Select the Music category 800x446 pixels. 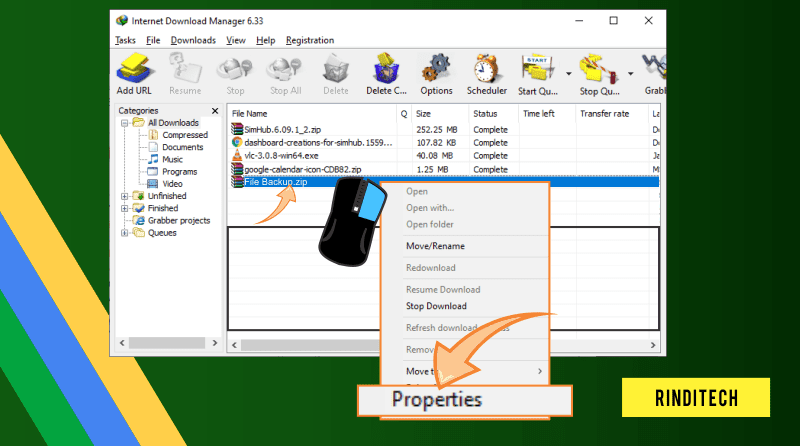click(x=172, y=159)
